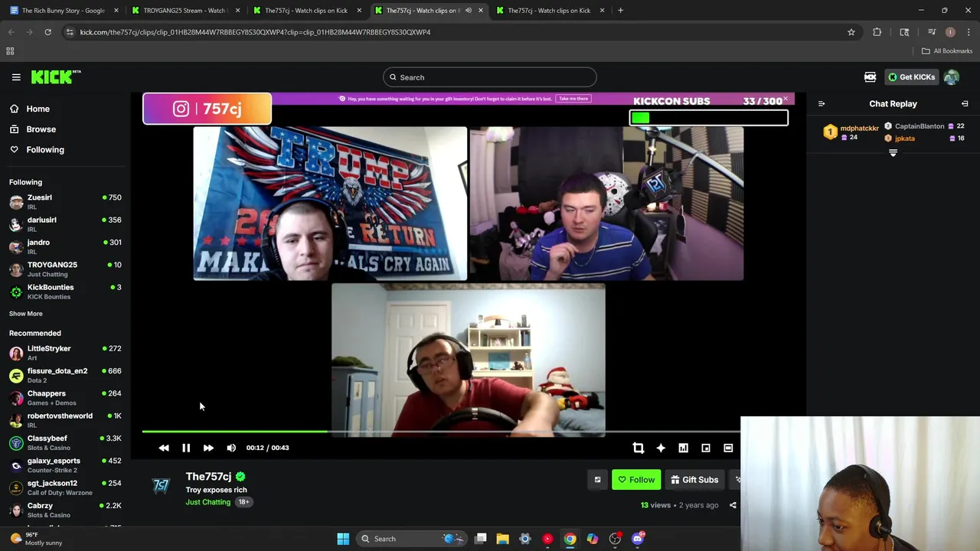The width and height of the screenshot is (980, 551).
Task: Click the KICK logo
Action: pos(55,77)
